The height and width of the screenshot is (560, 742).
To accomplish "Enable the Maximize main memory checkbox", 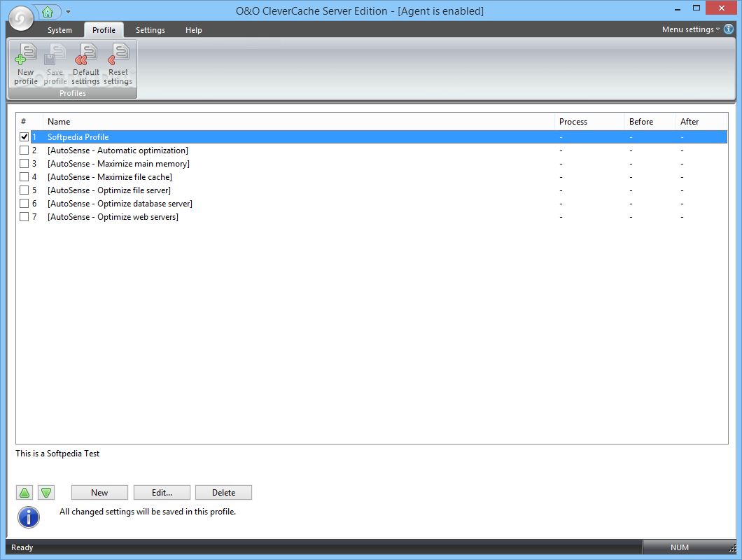I will 24,163.
